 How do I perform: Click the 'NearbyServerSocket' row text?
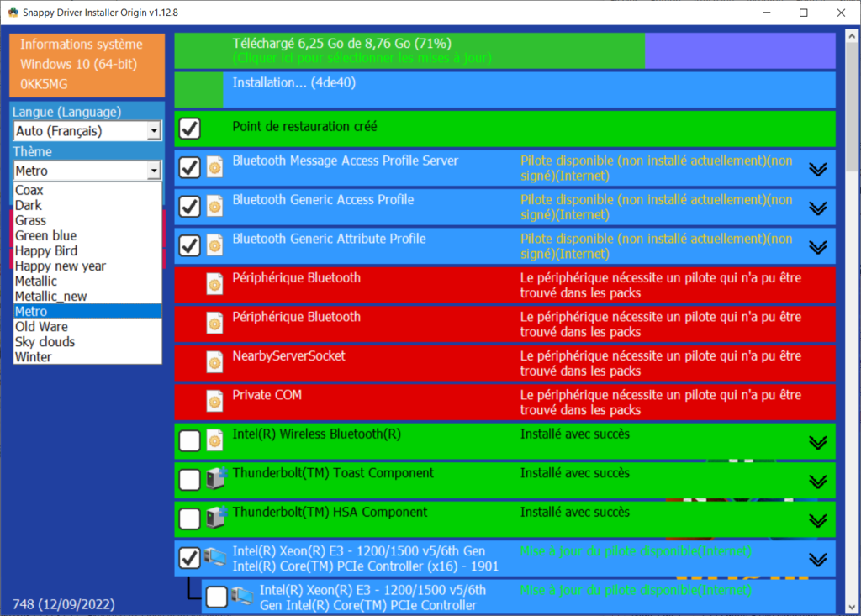(289, 355)
